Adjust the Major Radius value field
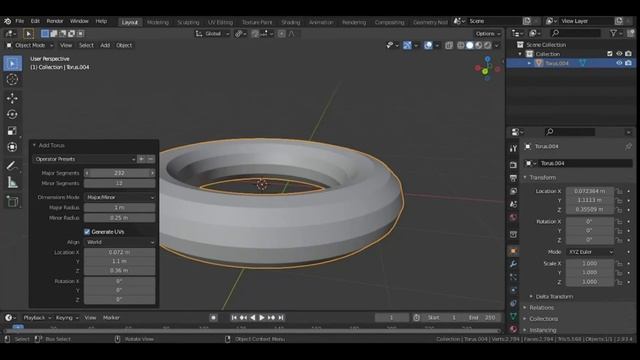Viewport: 640px width, 360px height. [x=120, y=208]
